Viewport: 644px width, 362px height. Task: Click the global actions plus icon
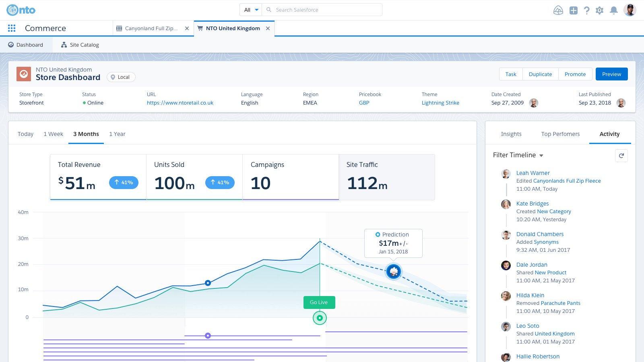(574, 10)
